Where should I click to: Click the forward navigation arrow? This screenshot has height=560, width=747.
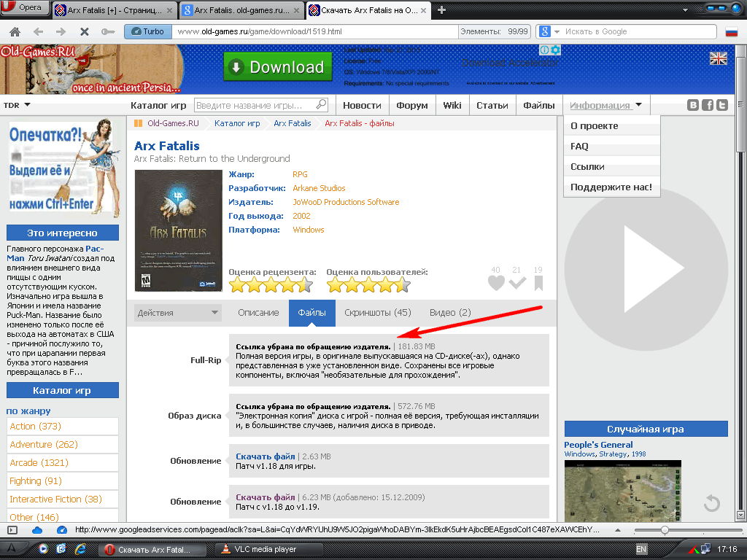[61, 32]
